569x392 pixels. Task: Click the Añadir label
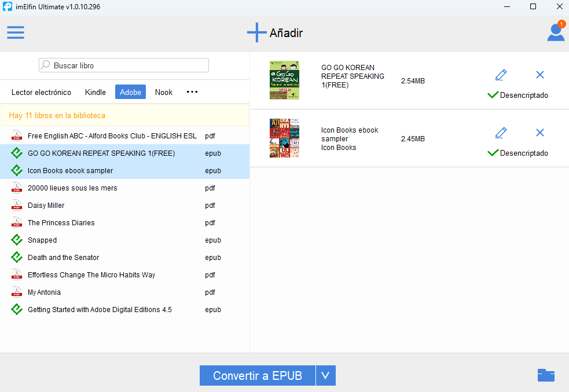tap(286, 33)
